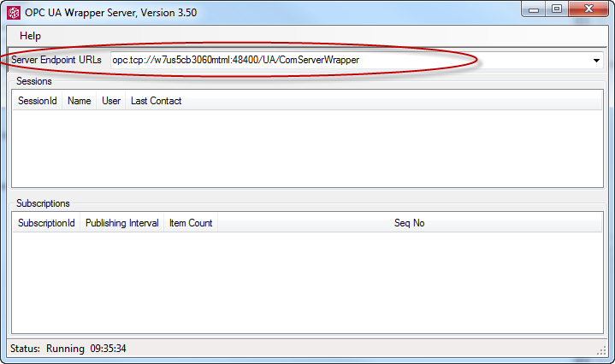The height and width of the screenshot is (364, 615).
Task: Sort sessions by SessionId column
Action: 38,101
